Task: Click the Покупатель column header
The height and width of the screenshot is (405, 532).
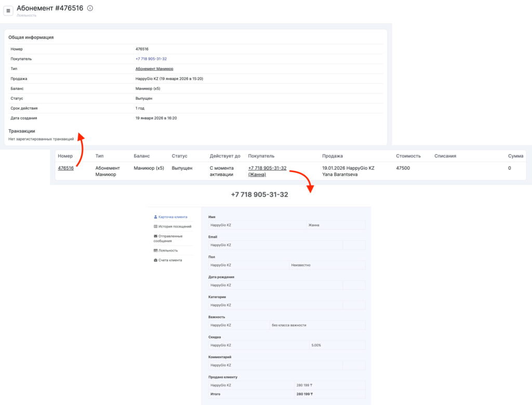Action: [x=261, y=156]
